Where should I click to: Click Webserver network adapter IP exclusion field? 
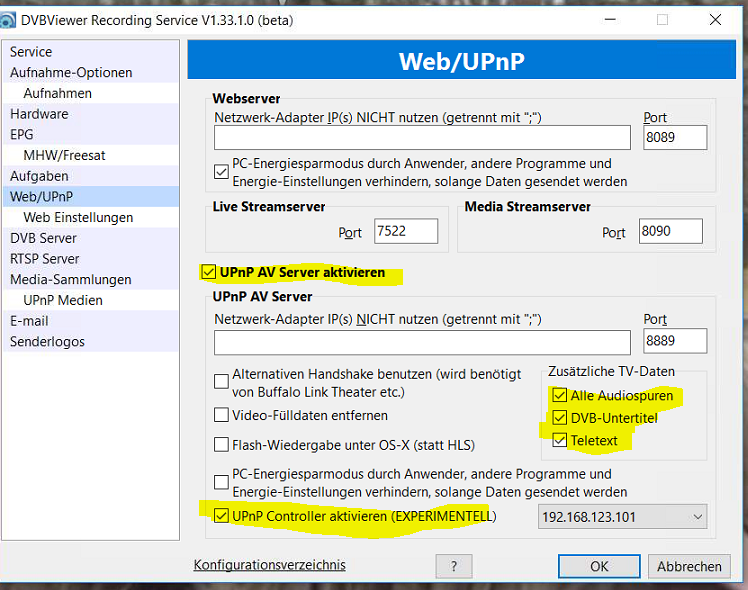tap(422, 138)
